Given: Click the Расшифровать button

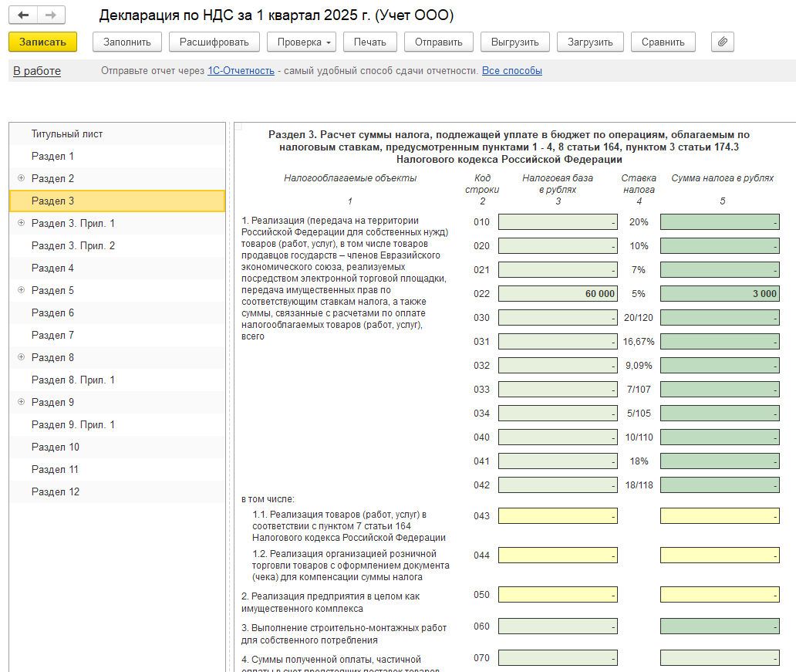Looking at the screenshot, I should tap(214, 42).
